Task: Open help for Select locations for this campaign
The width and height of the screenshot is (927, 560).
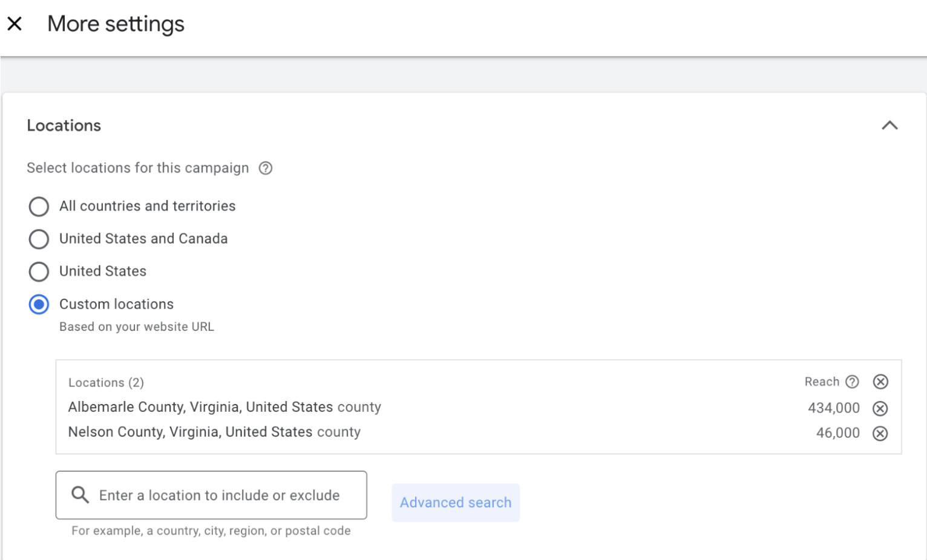Action: pyautogui.click(x=266, y=168)
